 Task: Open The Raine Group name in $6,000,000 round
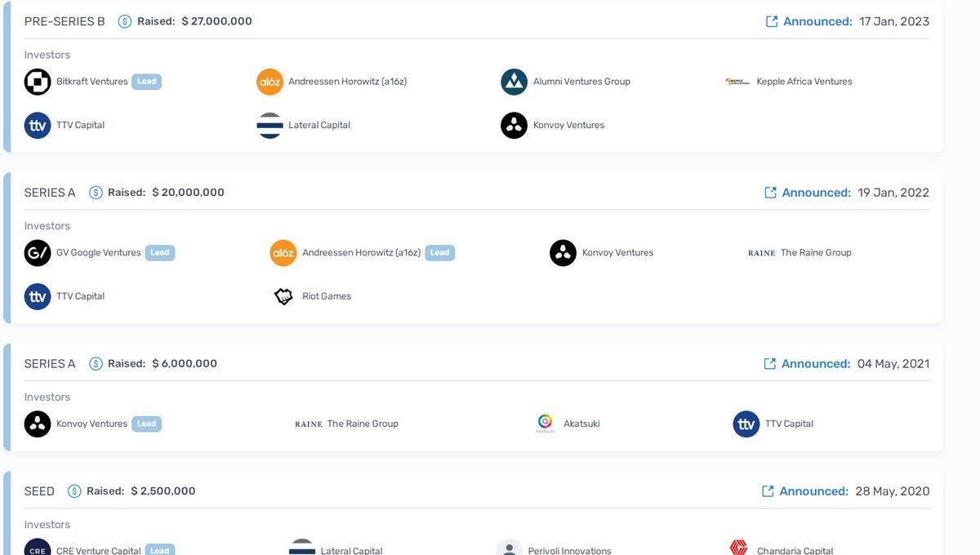[363, 424]
